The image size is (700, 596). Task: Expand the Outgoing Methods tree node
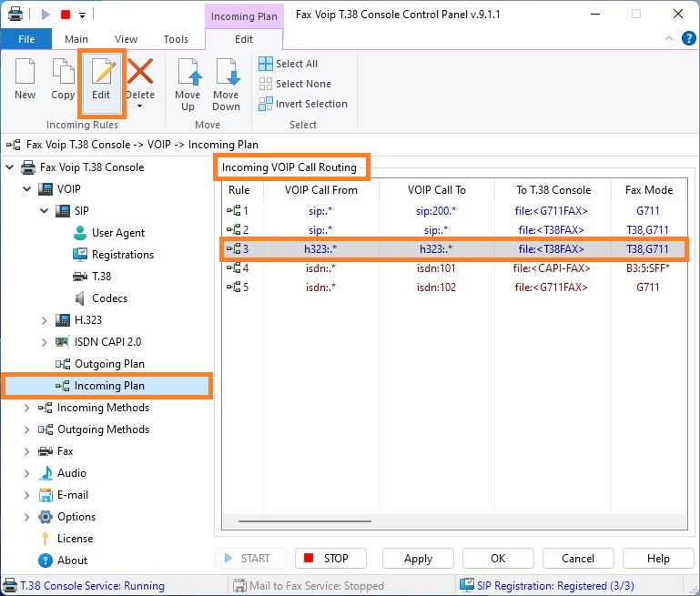[26, 429]
